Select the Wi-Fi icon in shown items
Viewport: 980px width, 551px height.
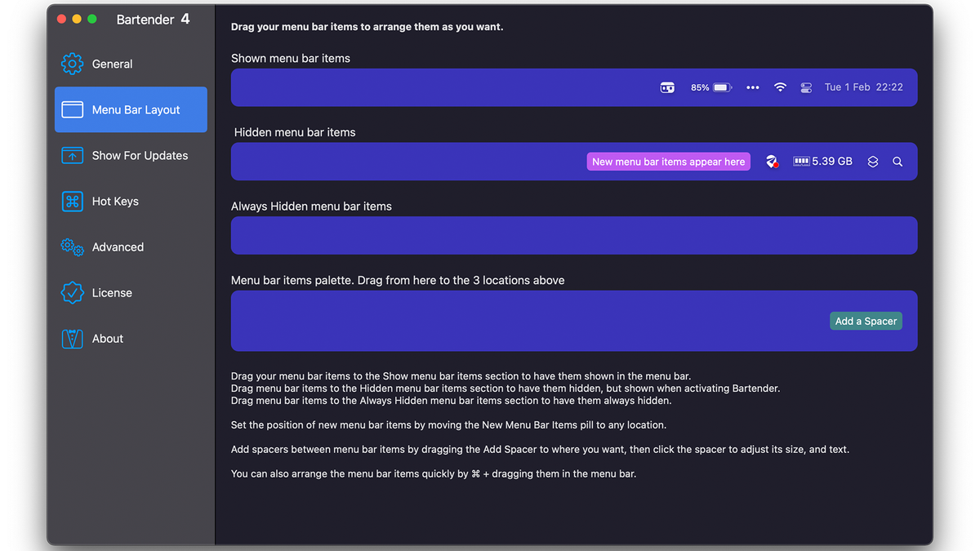[x=780, y=87]
